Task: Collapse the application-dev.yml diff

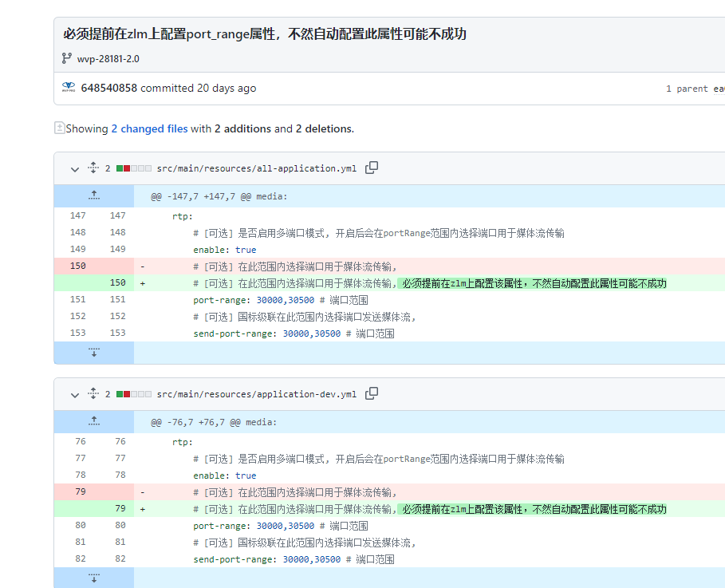Action: coord(74,394)
